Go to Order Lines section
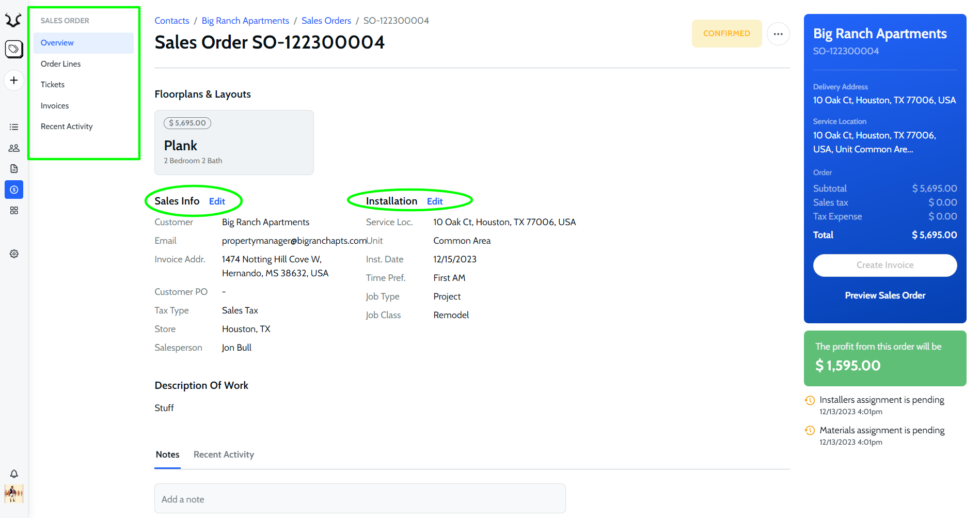Viewport: 980px width, 518px height. coord(61,64)
